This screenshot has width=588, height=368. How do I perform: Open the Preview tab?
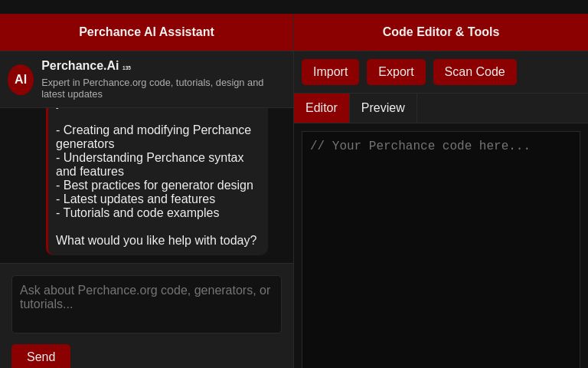[383, 108]
